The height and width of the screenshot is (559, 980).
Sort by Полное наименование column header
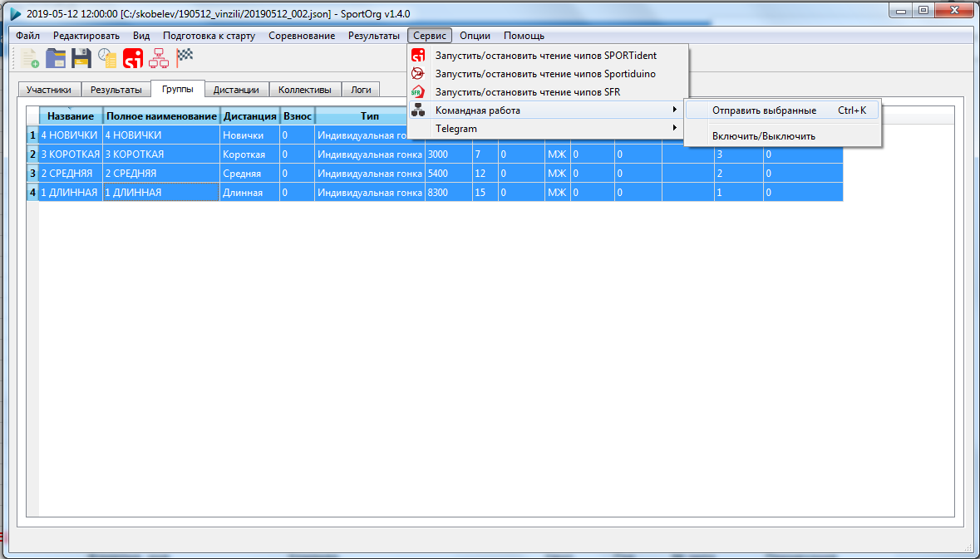tap(161, 116)
